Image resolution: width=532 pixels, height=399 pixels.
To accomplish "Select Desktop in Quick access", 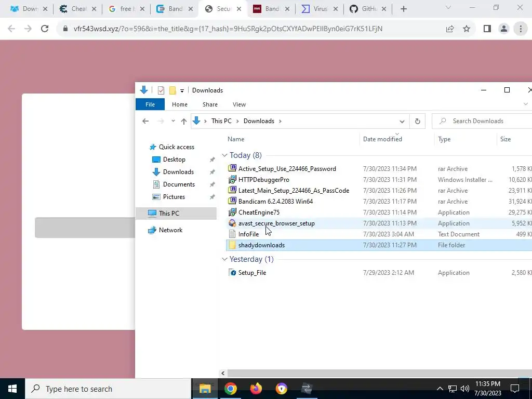I will 174,159.
